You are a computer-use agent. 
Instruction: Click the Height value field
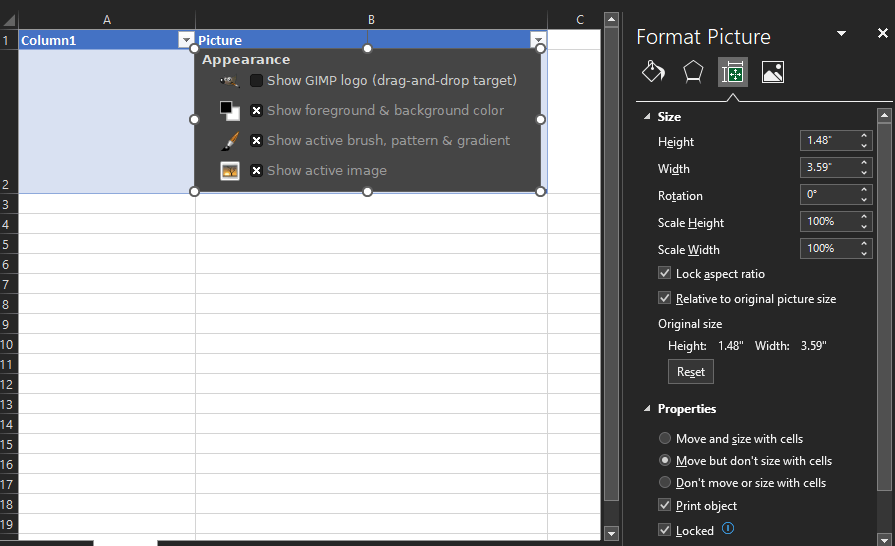pyautogui.click(x=829, y=140)
